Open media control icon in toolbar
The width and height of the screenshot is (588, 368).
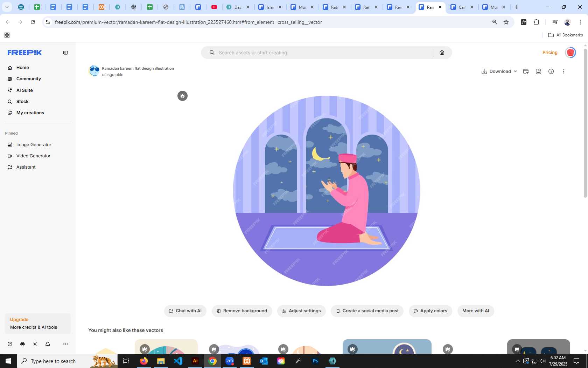pyautogui.click(x=555, y=22)
